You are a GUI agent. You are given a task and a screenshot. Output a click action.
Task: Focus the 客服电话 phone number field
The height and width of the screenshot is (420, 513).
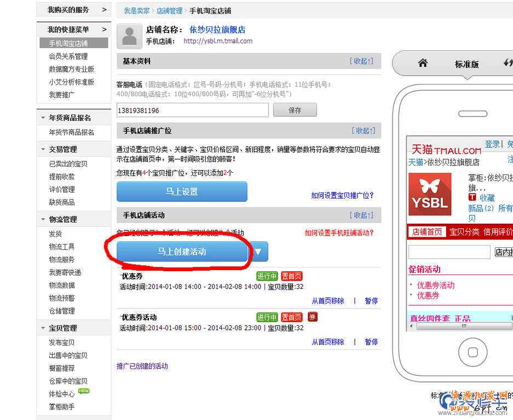(193, 110)
